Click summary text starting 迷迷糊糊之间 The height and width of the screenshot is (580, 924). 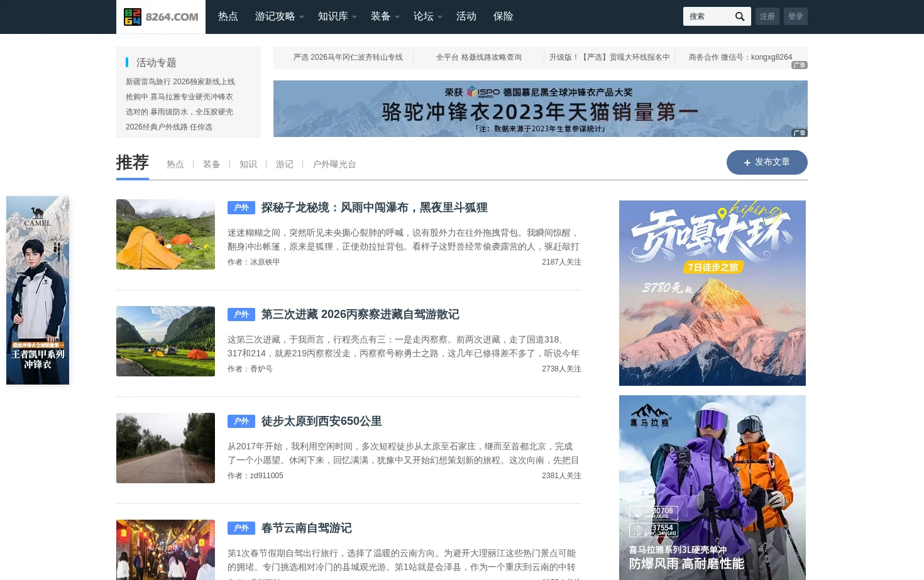tap(404, 239)
